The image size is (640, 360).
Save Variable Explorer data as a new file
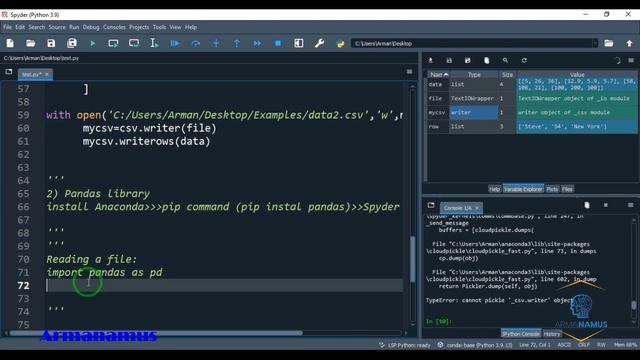coord(468,60)
